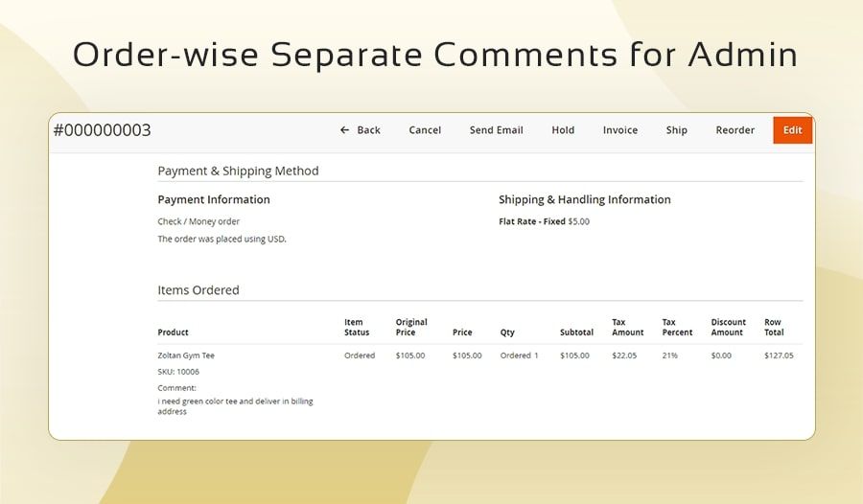Click the Flat Rate - Fixed shipping text
This screenshot has width=863, height=504.
coord(532,221)
